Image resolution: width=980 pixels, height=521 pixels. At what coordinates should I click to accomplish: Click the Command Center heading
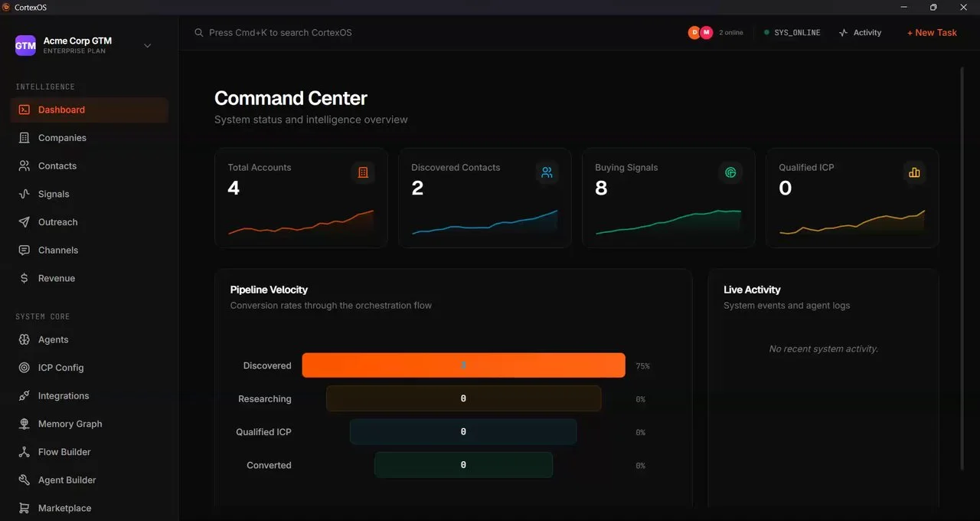(x=291, y=98)
